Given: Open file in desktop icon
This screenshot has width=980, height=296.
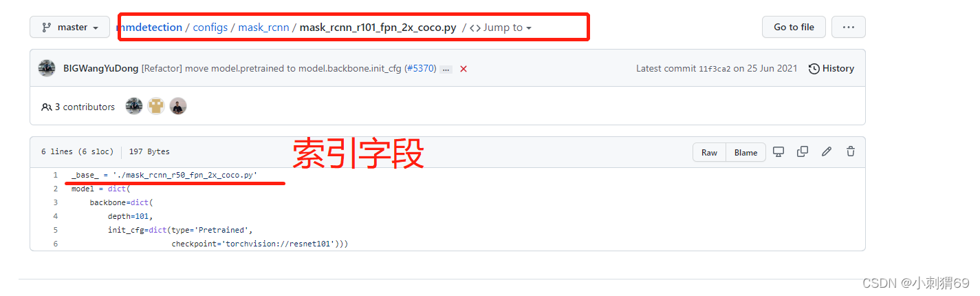Looking at the screenshot, I should click(x=778, y=151).
